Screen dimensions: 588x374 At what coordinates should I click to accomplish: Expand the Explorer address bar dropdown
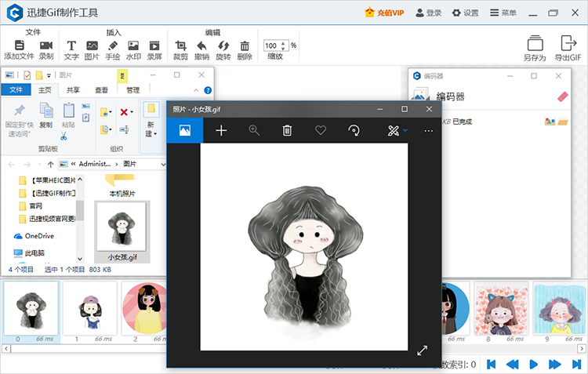coord(163,165)
